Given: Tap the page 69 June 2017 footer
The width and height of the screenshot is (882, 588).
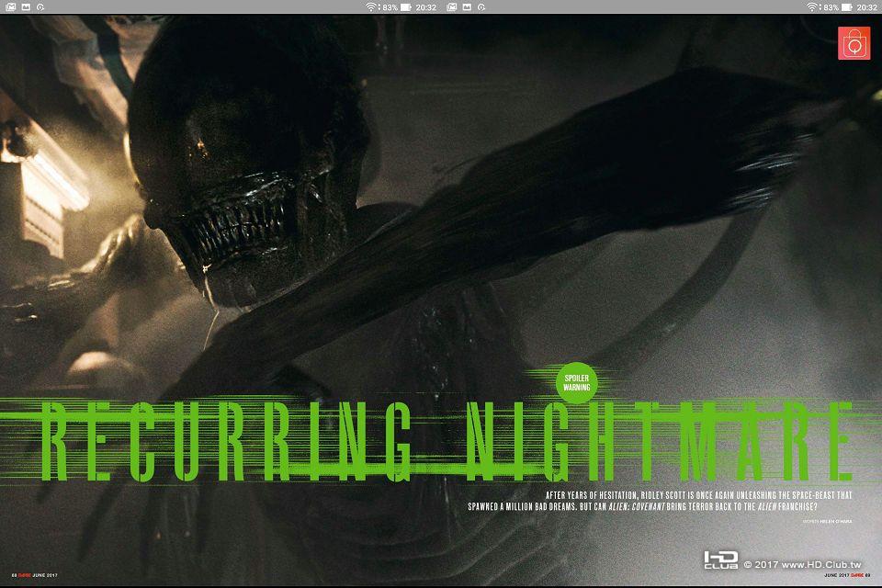Looking at the screenshot, I should tap(847, 575).
